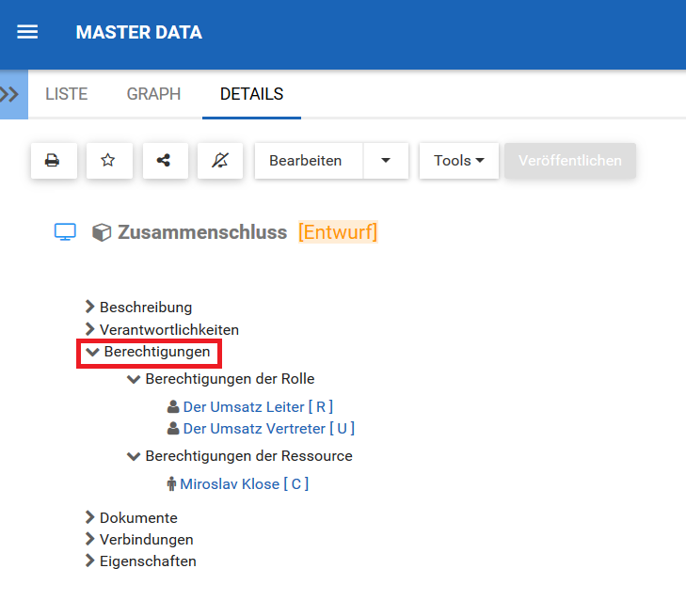The width and height of the screenshot is (686, 616).
Task: Click the share icon button
Action: (x=164, y=161)
